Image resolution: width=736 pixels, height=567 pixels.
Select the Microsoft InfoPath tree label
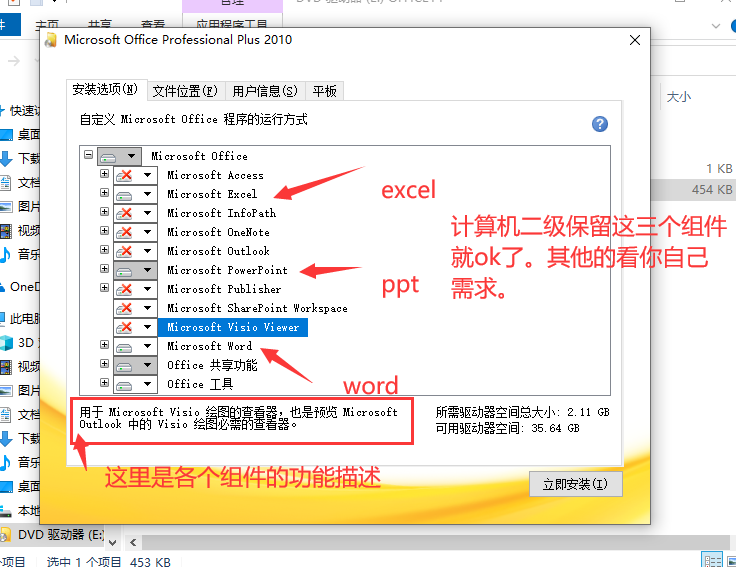[222, 214]
